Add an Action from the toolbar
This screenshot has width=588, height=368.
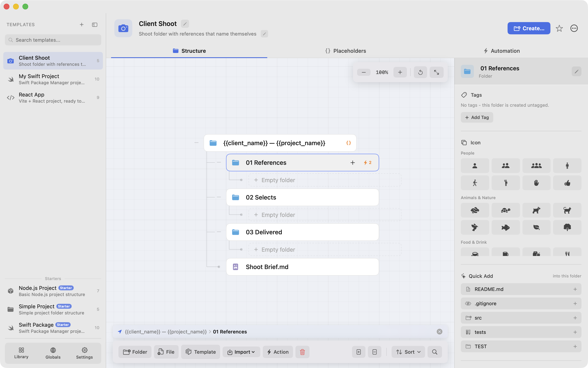[278, 352]
